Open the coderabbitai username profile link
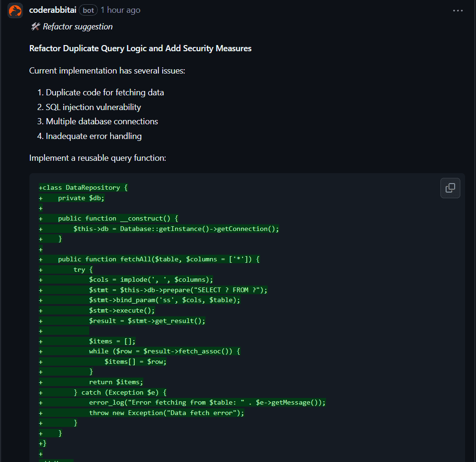Screen dimensions: 476x462 coord(53,10)
